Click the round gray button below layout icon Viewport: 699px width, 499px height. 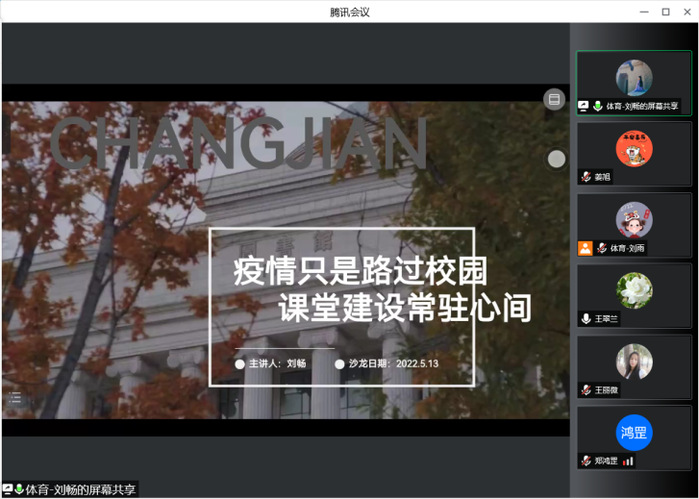point(557,159)
